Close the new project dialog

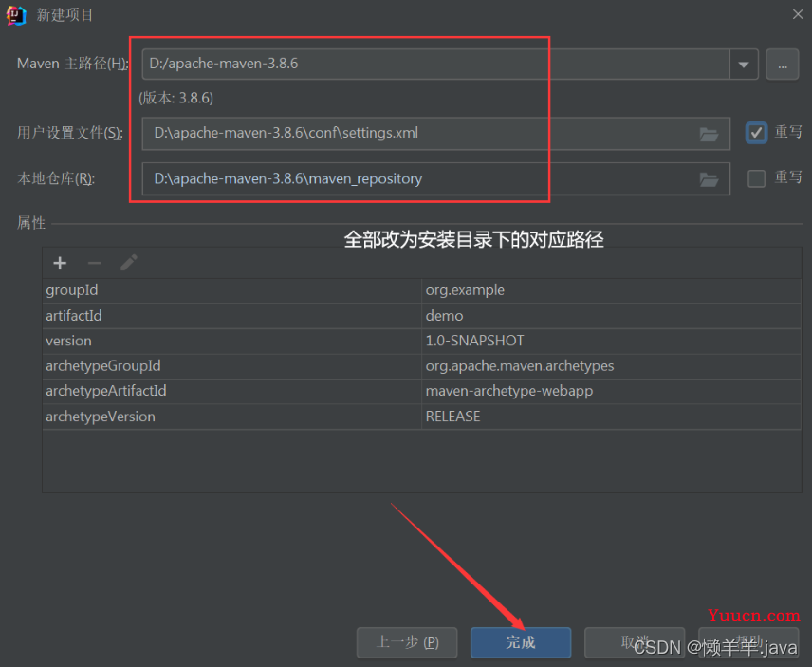pos(798,14)
